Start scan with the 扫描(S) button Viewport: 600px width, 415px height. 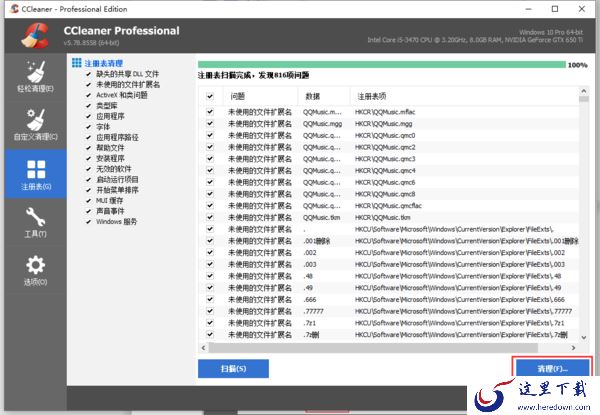point(233,369)
